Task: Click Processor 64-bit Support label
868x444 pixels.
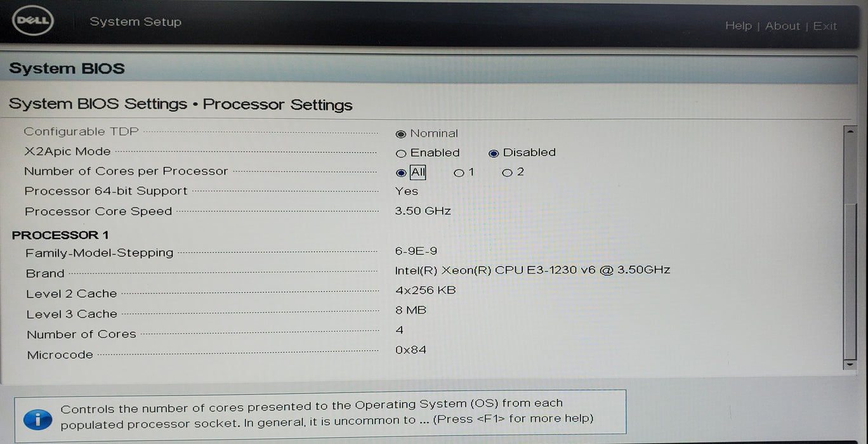Action: point(106,192)
